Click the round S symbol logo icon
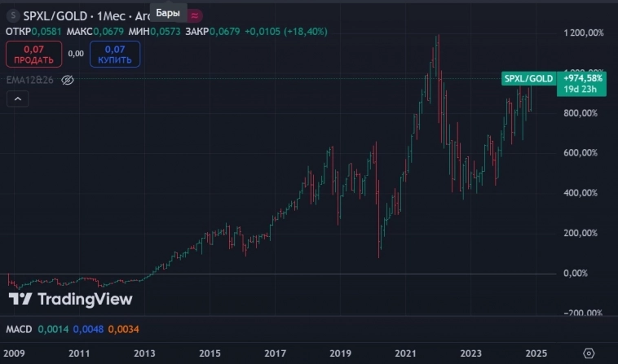The width and height of the screenshot is (618, 364). click(x=13, y=15)
